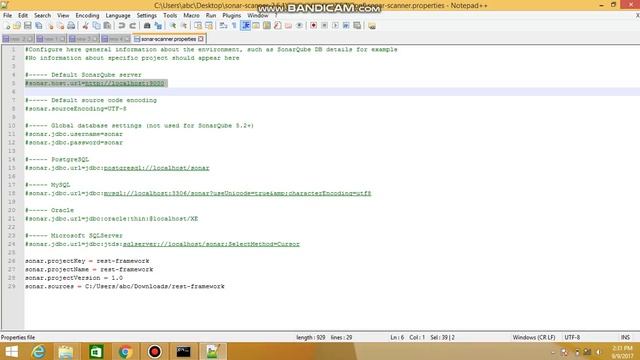This screenshot has height=360, width=640.
Task: Switch to the 'new 3' tab
Action: coord(83,39)
